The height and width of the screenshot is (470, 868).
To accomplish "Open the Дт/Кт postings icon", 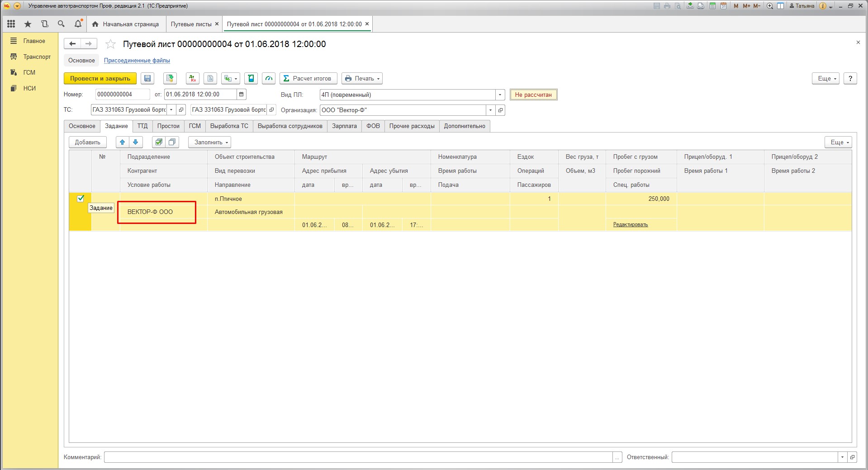I will click(193, 79).
